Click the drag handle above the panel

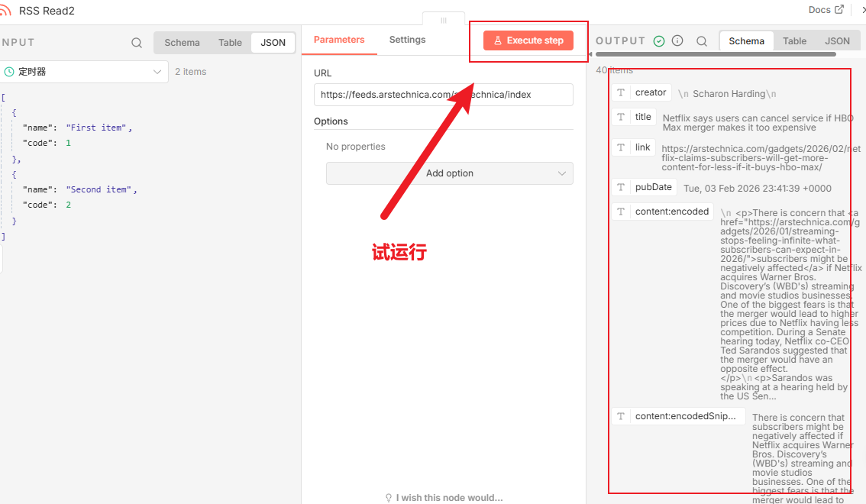pyautogui.click(x=444, y=20)
